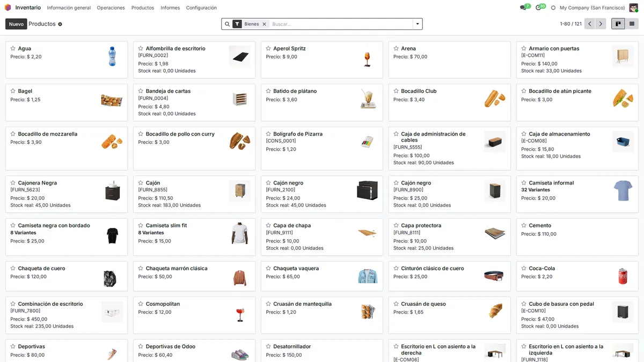Open the Configuración menu
644x362 pixels.
point(201,8)
